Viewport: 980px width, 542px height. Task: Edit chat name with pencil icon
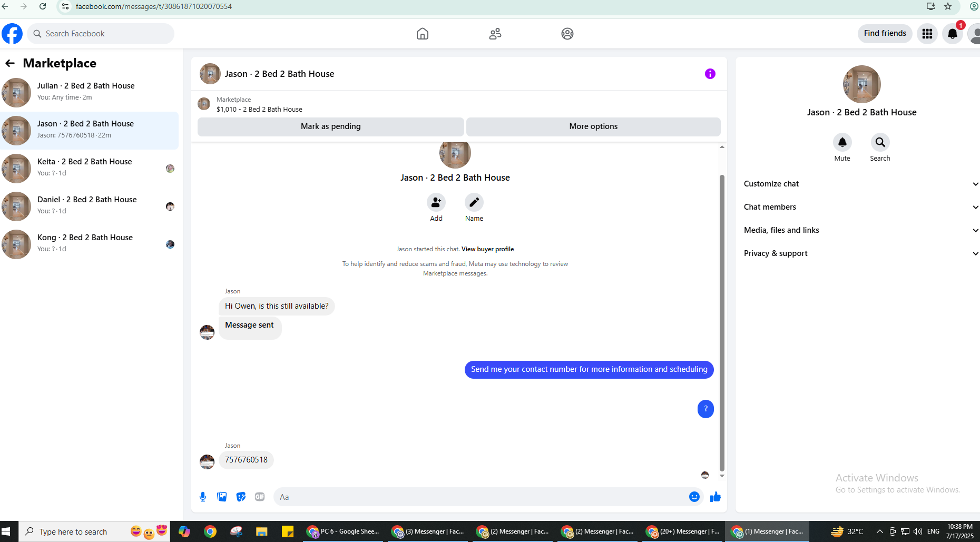pos(474,202)
